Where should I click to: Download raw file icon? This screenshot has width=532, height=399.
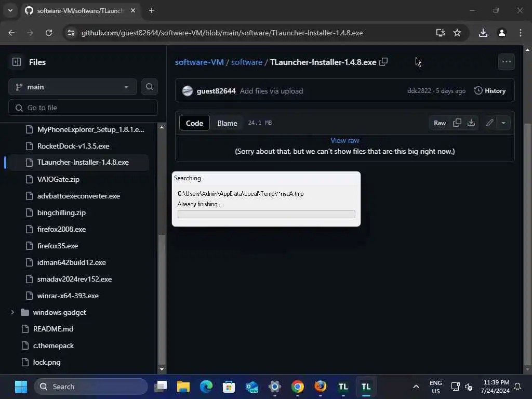point(471,123)
